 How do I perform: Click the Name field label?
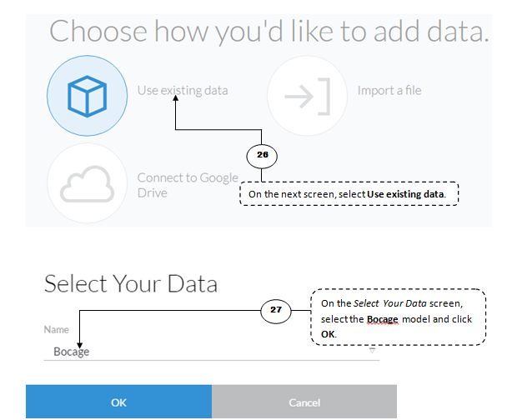(x=57, y=329)
